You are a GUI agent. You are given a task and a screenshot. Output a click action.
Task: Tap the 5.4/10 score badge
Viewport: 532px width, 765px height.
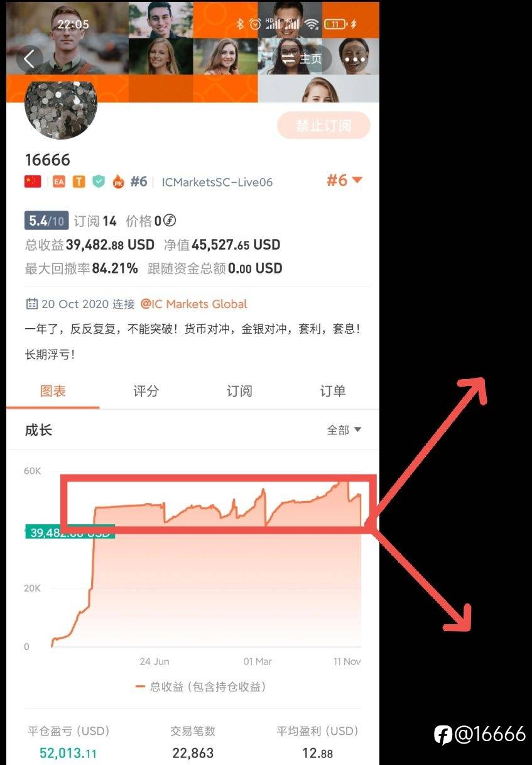[46, 221]
